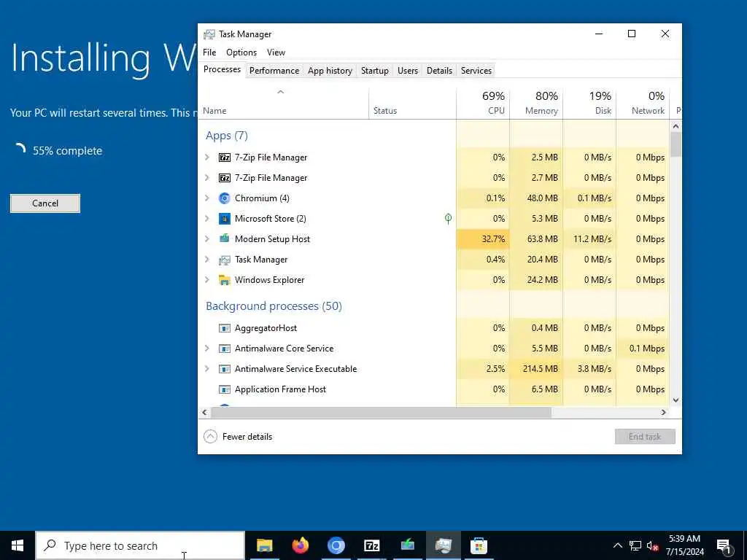Click the Status column header
Viewport: 747px width, 560px height.
pos(413,103)
